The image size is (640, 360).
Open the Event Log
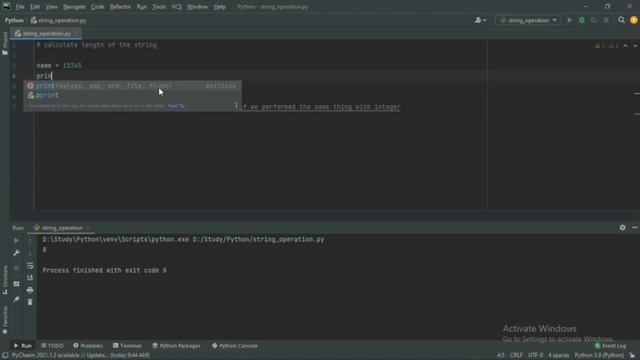pos(610,346)
